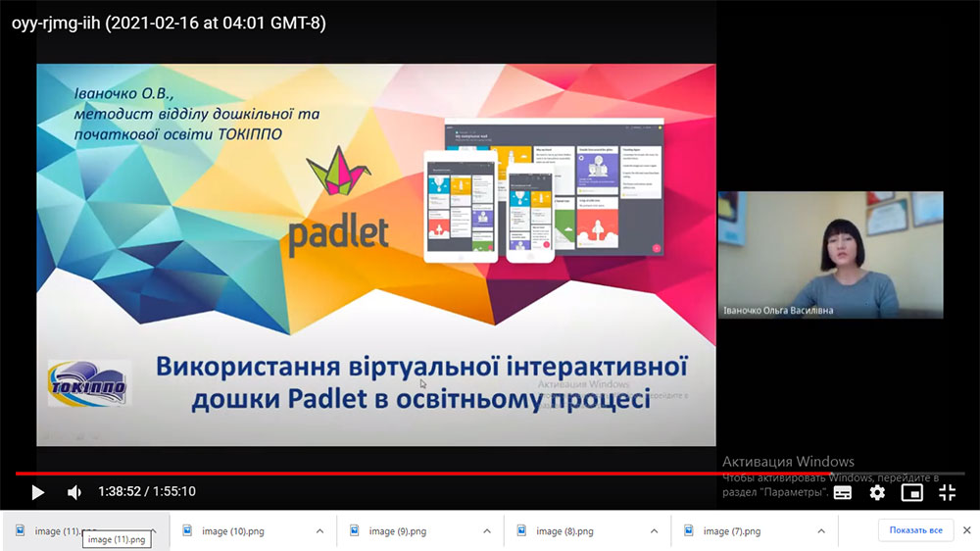Close the downloads bar
The image size is (980, 551).
tap(967, 529)
